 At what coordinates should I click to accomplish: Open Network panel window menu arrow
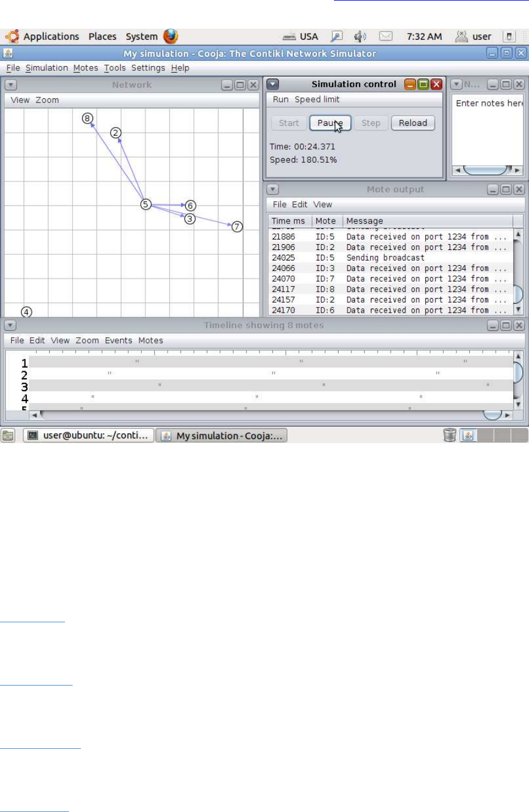pyautogui.click(x=11, y=85)
